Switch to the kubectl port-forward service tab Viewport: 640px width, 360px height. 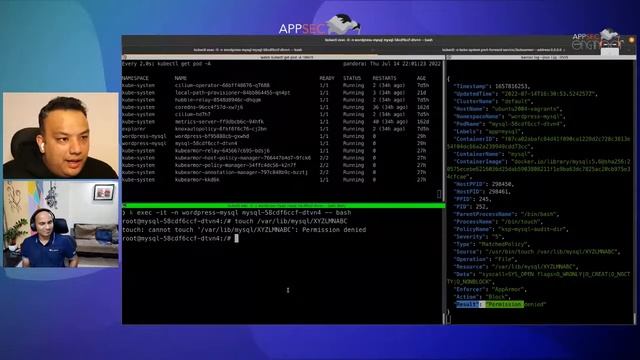(x=503, y=50)
